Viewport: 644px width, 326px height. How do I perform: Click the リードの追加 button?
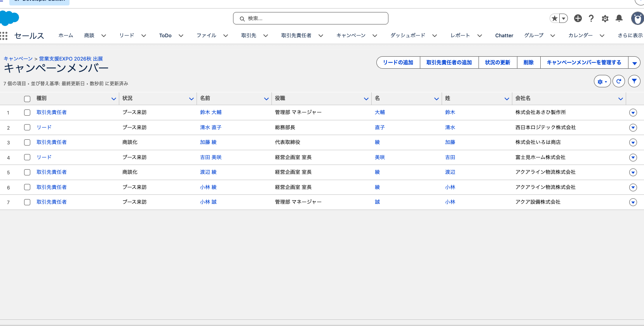pos(398,62)
